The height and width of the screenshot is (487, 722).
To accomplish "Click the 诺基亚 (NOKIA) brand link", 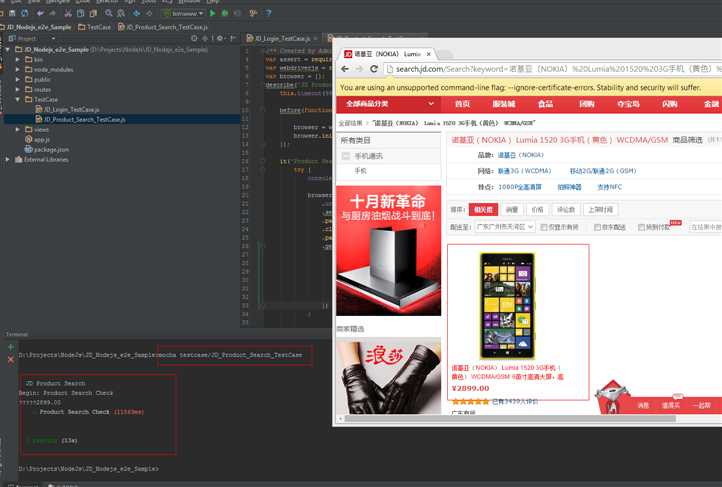I will click(520, 155).
